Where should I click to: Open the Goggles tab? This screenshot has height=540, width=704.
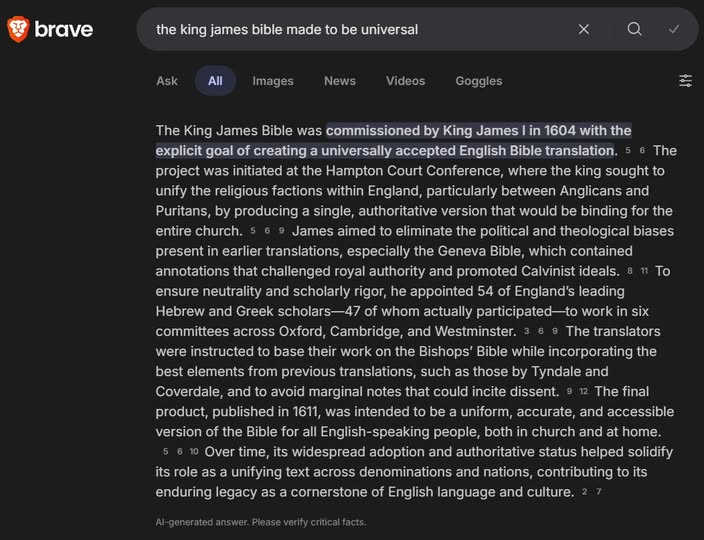pyautogui.click(x=479, y=81)
